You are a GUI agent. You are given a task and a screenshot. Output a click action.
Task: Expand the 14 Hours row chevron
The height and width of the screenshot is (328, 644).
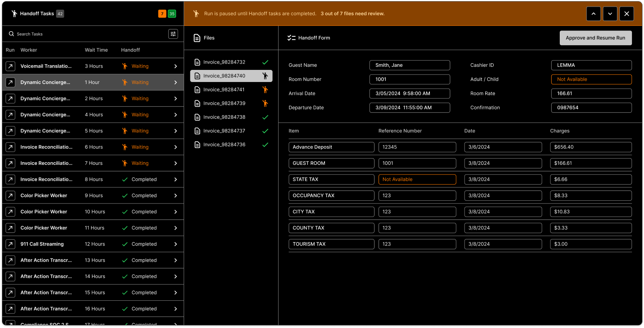point(176,276)
